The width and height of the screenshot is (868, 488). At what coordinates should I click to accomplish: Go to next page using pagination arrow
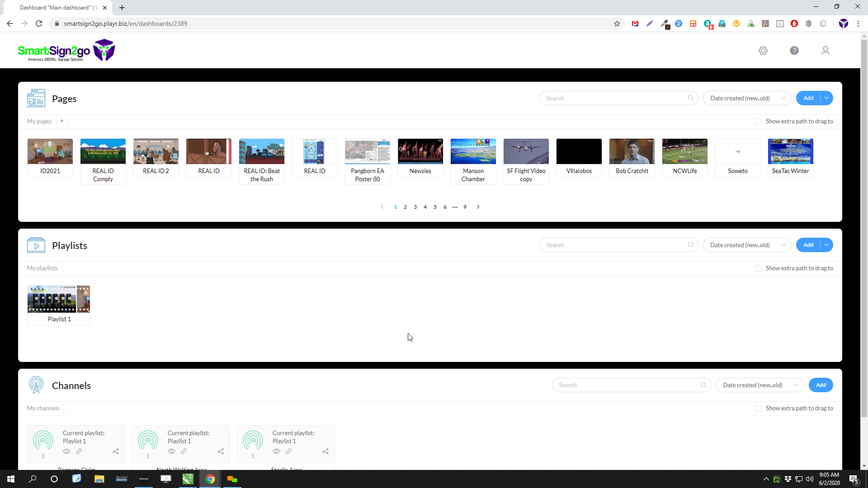478,207
